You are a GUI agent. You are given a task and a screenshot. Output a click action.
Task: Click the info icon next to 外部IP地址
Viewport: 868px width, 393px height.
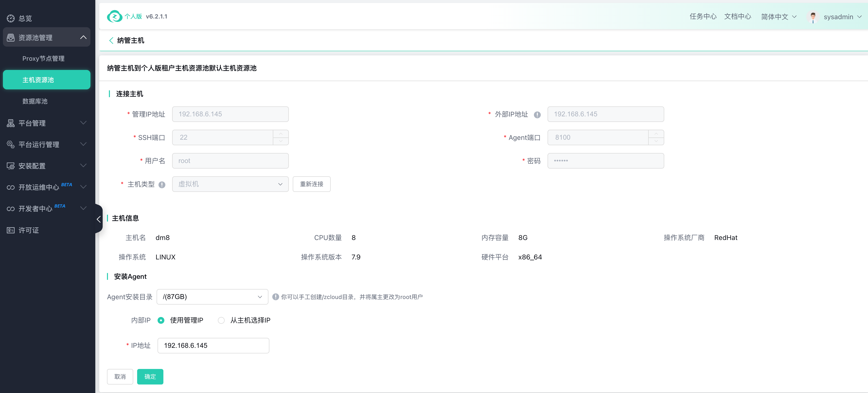(537, 114)
